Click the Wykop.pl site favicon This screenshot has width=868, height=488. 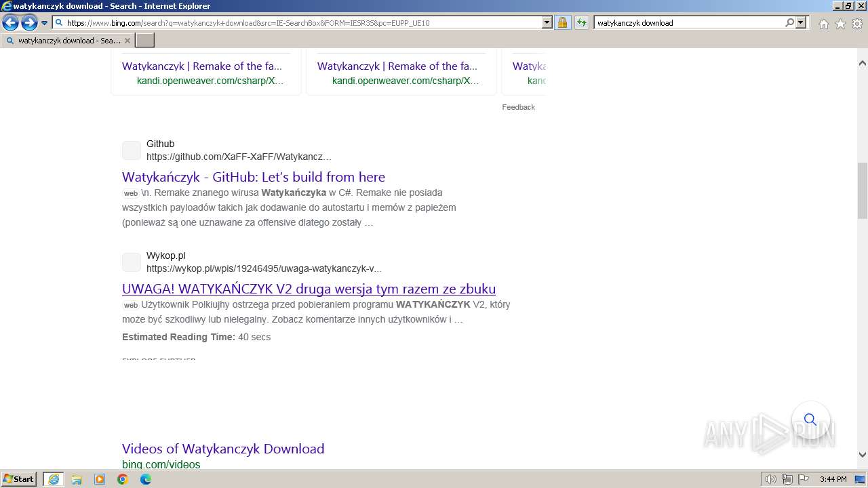[x=132, y=262]
